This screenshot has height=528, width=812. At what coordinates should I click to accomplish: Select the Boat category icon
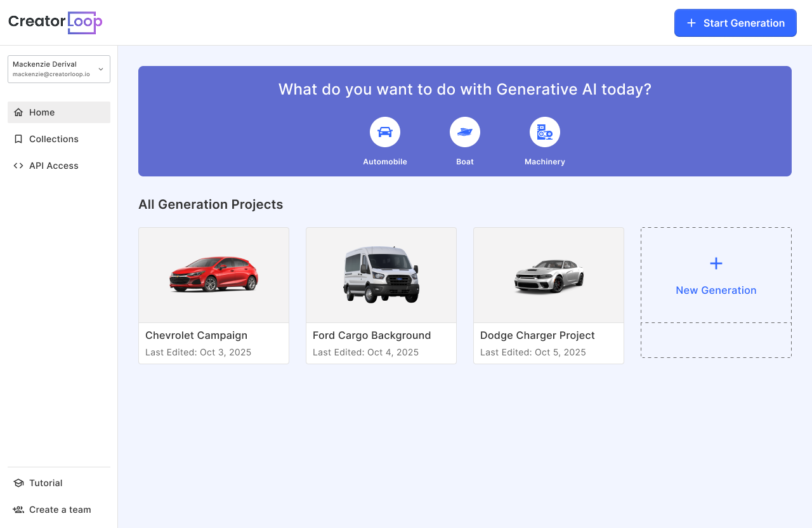pos(465,132)
